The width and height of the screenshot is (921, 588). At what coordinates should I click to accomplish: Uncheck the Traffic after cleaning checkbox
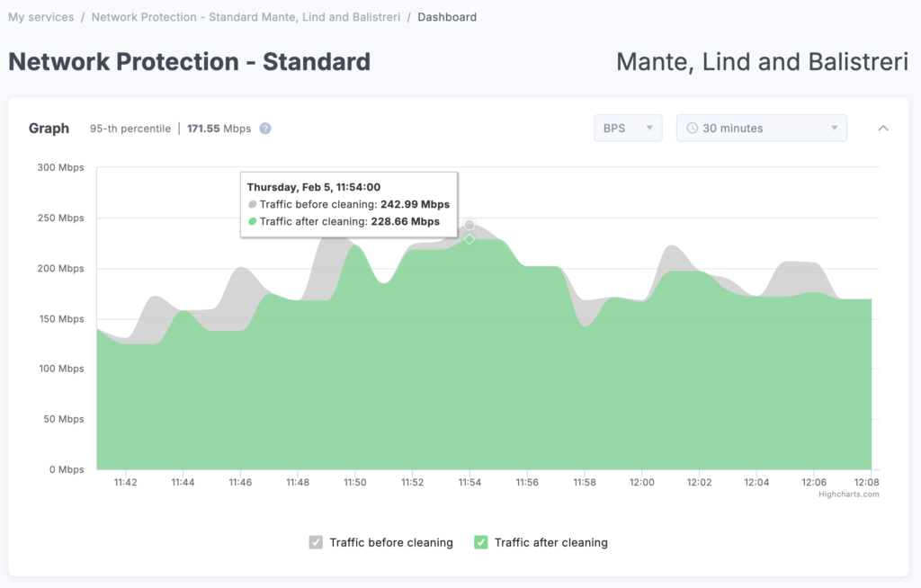(481, 542)
